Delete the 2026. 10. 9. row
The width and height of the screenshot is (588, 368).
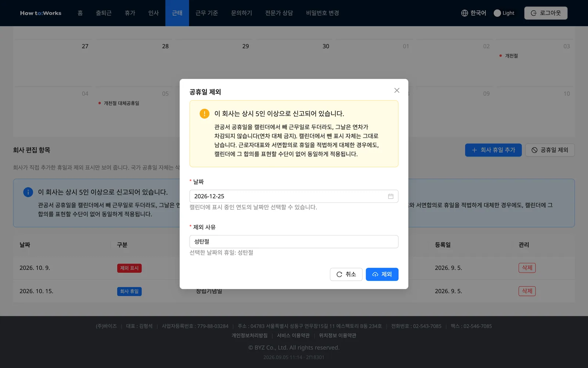point(527,268)
